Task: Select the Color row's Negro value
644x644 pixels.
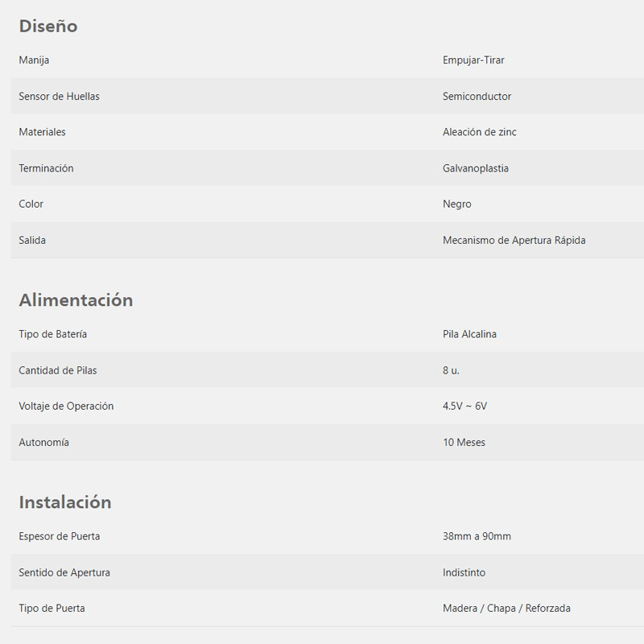Action: 456,204
